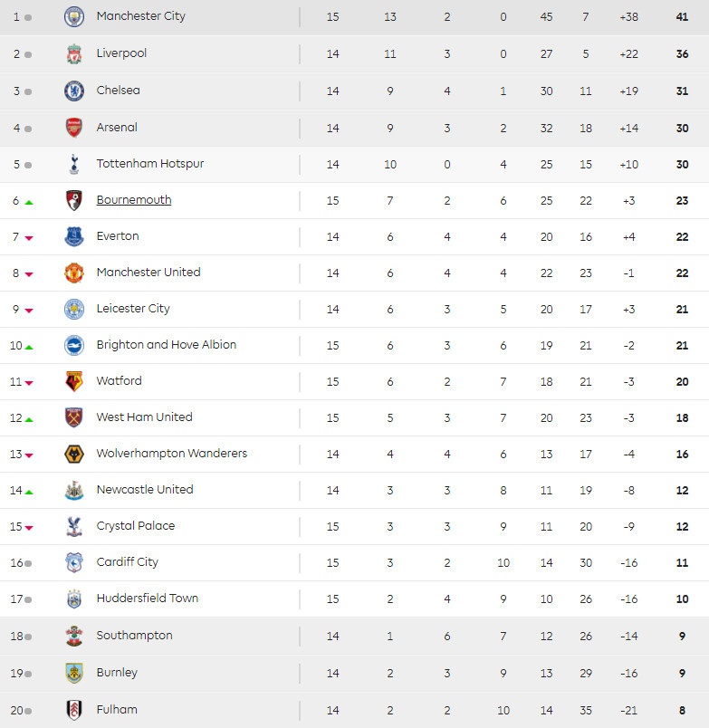Click the Arsenal club crest
Screen dimensions: 709x728
[74, 128]
